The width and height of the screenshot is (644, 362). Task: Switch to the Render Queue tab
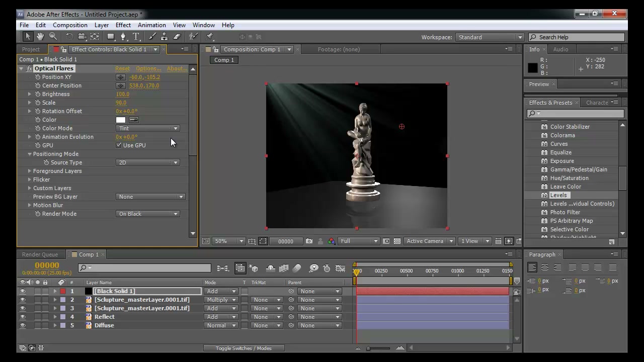click(40, 254)
